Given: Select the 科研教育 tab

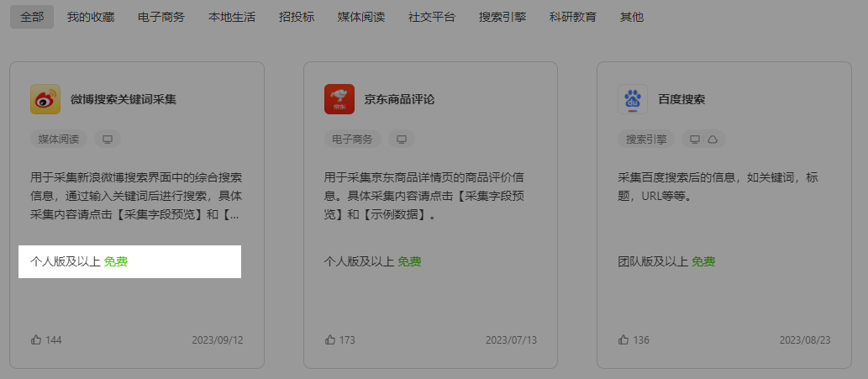Looking at the screenshot, I should pos(573,17).
